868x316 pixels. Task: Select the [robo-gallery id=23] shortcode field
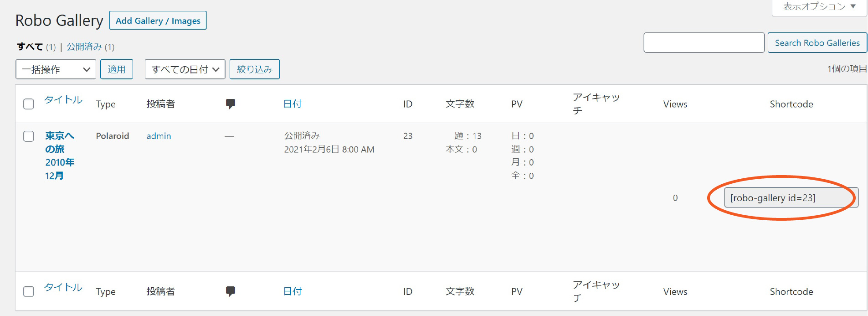coord(791,198)
